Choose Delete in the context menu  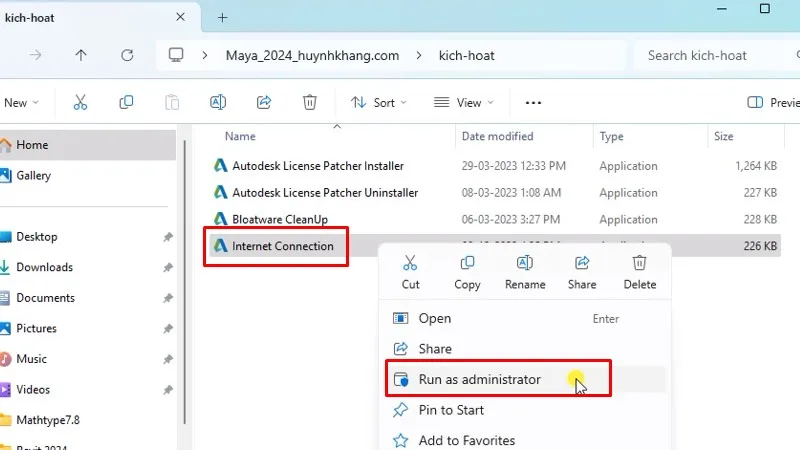click(640, 273)
